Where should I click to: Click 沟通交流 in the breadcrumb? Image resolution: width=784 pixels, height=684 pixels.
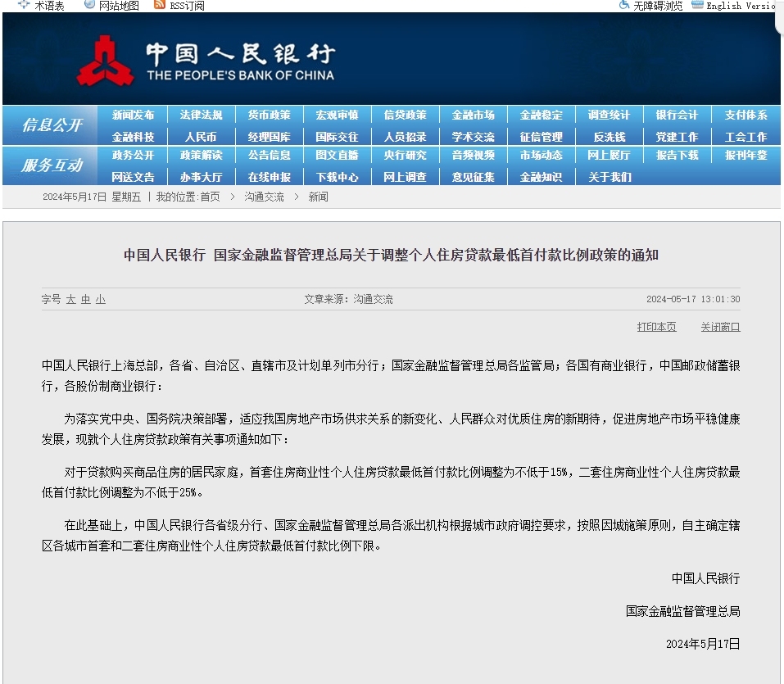[x=264, y=197]
